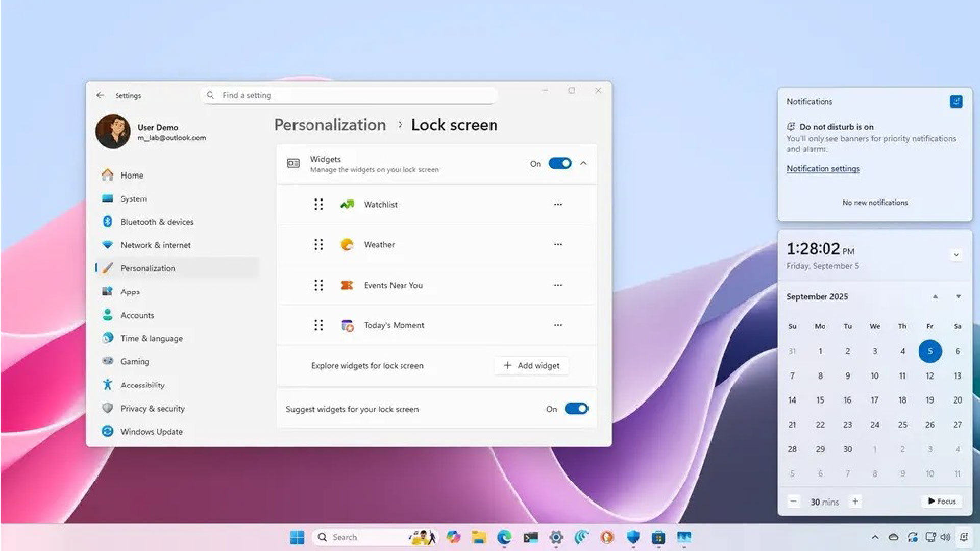Screen dimensions: 980x551
Task: Click the Today's Moment widget icon
Action: [x=347, y=325]
